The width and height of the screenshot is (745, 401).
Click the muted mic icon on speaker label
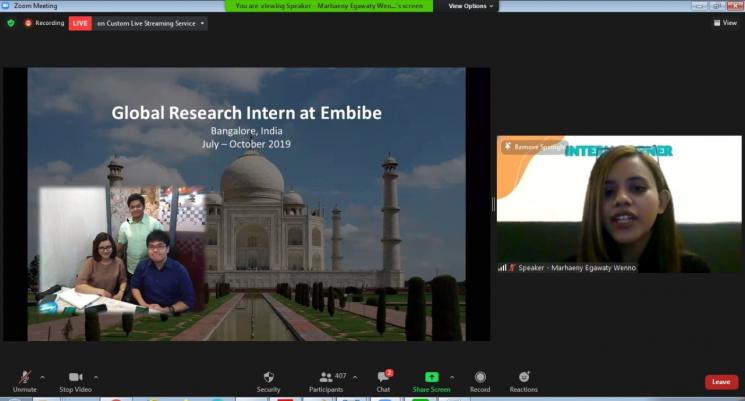tap(512, 268)
